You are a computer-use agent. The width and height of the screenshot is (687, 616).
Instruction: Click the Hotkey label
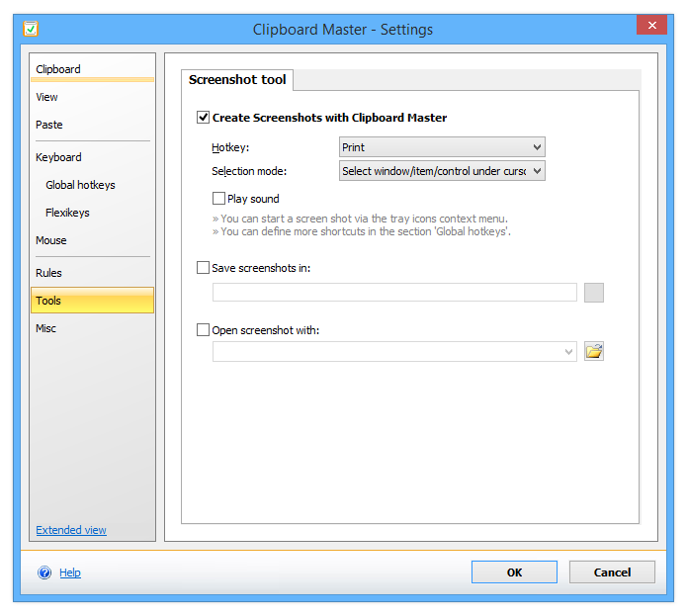[230, 147]
